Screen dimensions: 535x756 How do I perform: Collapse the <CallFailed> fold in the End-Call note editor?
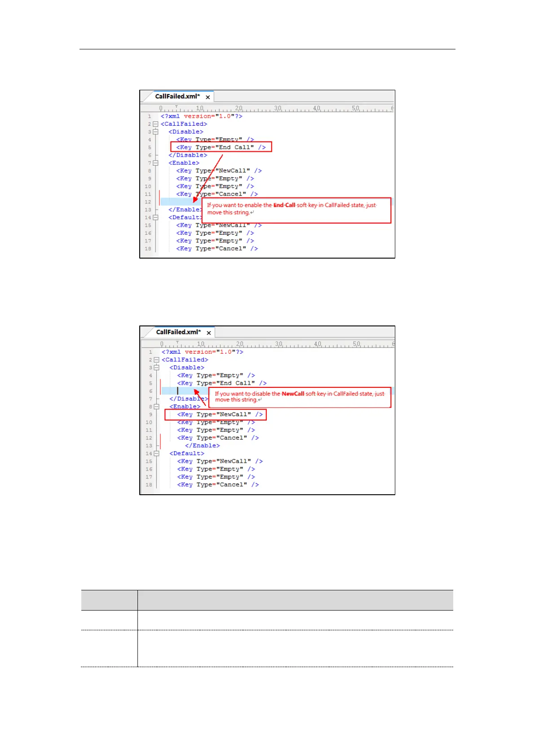click(x=155, y=124)
